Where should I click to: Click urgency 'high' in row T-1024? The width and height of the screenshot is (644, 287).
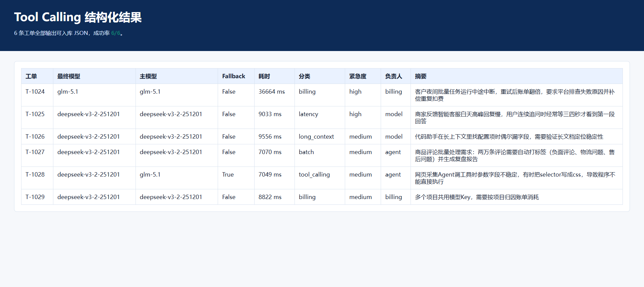tap(356, 92)
